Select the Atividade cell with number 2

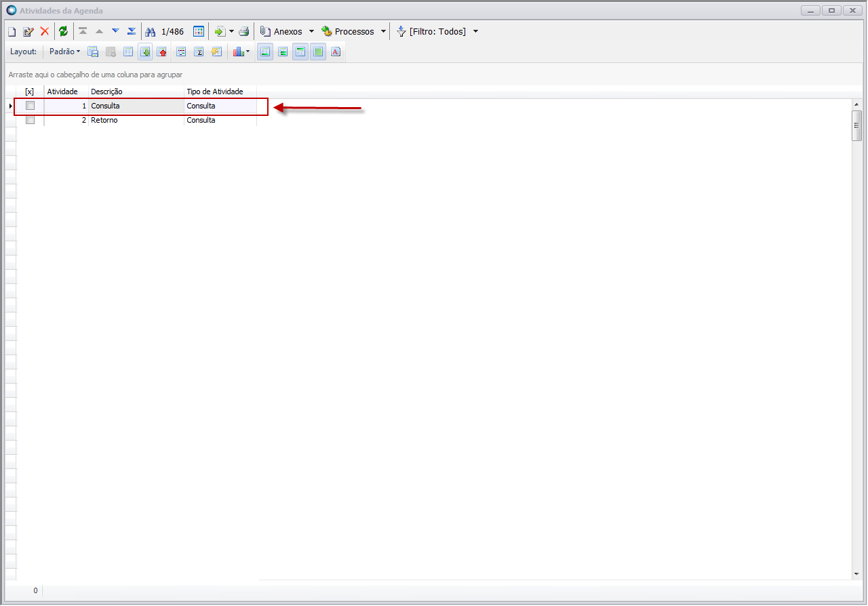point(66,120)
